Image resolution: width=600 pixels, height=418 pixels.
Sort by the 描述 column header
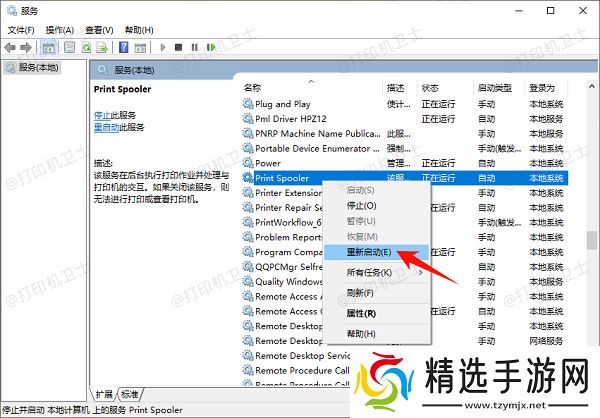pyautogui.click(x=399, y=88)
